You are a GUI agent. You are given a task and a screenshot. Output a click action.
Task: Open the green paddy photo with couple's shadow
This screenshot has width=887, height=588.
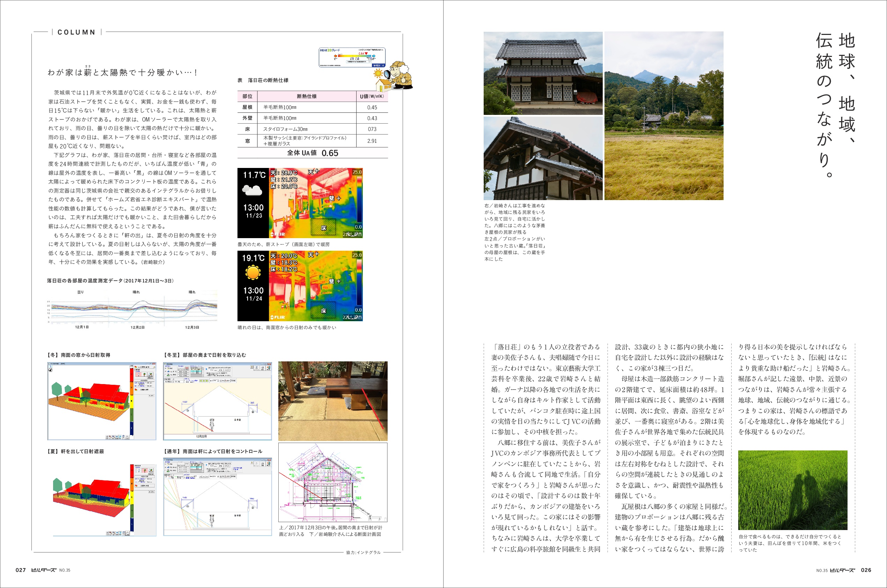pyautogui.click(x=792, y=490)
